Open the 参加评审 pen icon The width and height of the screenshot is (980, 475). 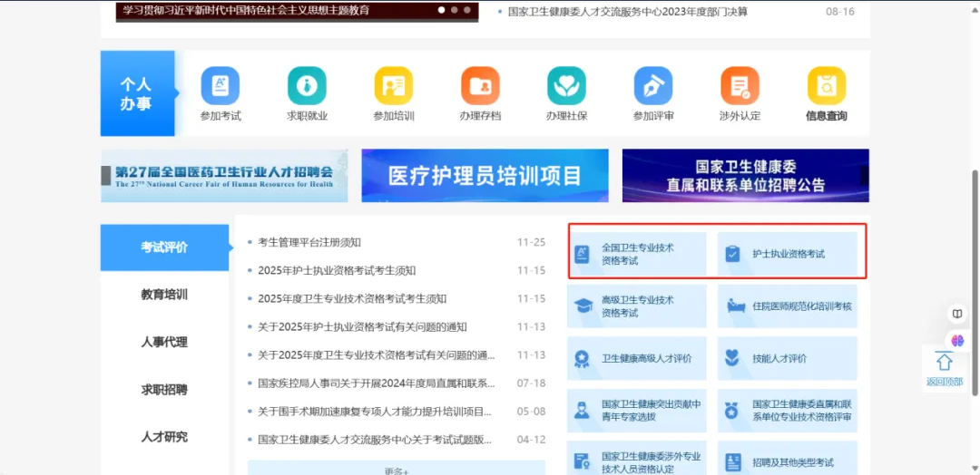point(653,86)
